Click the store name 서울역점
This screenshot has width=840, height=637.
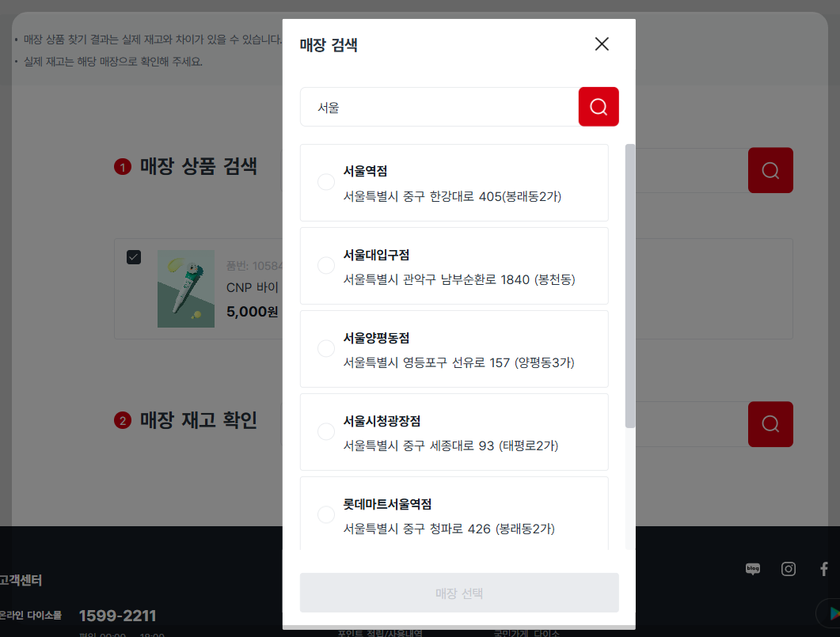click(365, 171)
